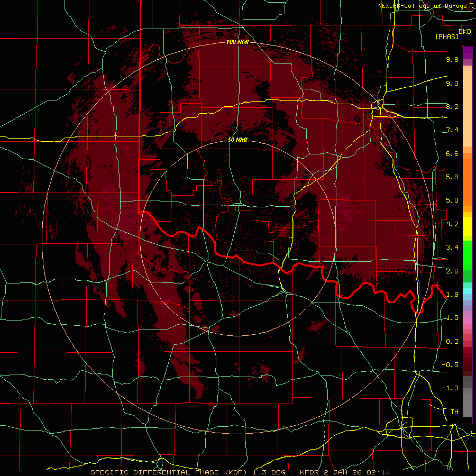476x476 pixels.
Task: Click the 6.6 value on the color scale
Action: [x=452, y=153]
